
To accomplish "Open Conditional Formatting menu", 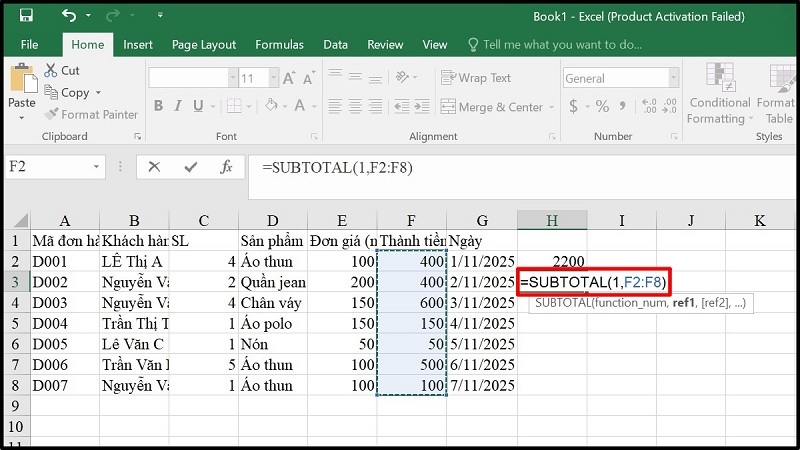I will [720, 94].
